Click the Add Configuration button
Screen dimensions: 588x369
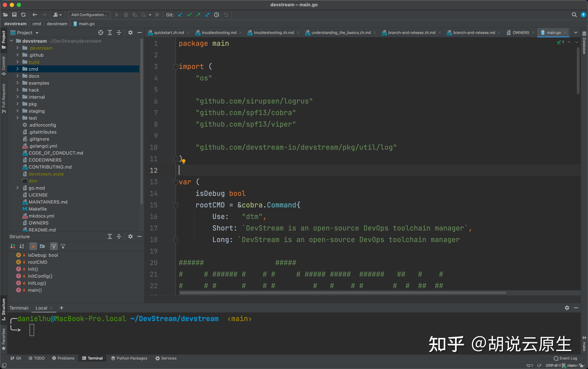point(89,15)
